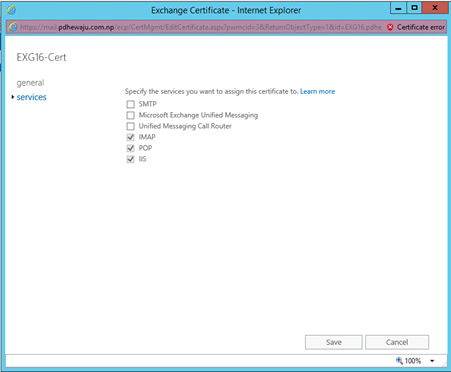Uncheck the IMAP service checkbox

130,137
